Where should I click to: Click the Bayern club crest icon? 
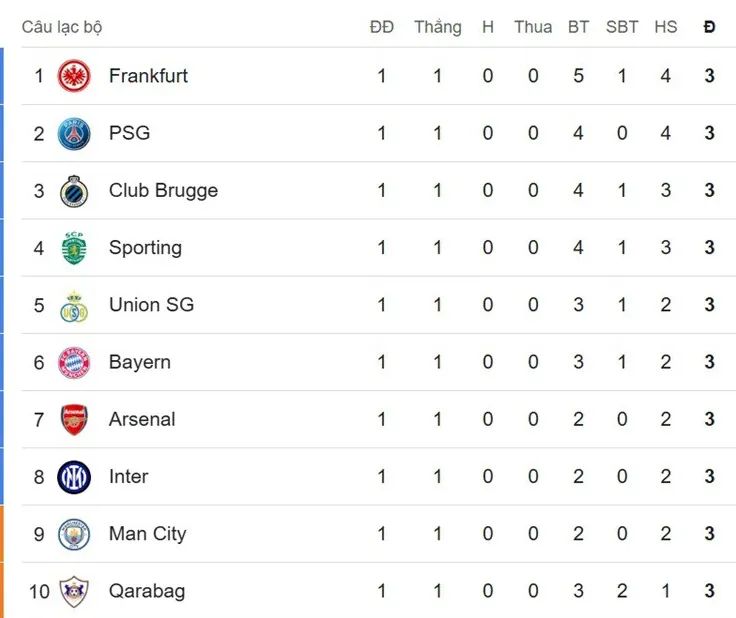click(x=74, y=362)
